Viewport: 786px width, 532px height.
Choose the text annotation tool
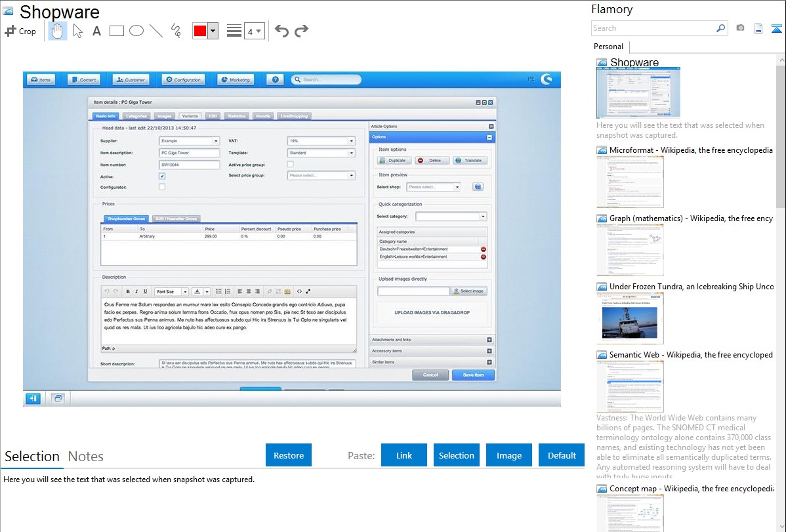[x=96, y=31]
